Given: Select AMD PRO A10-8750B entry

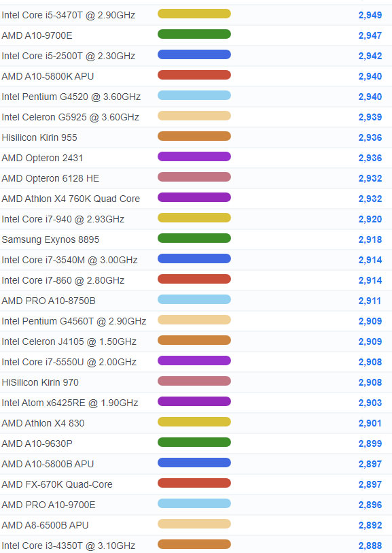Looking at the screenshot, I should (x=49, y=301).
